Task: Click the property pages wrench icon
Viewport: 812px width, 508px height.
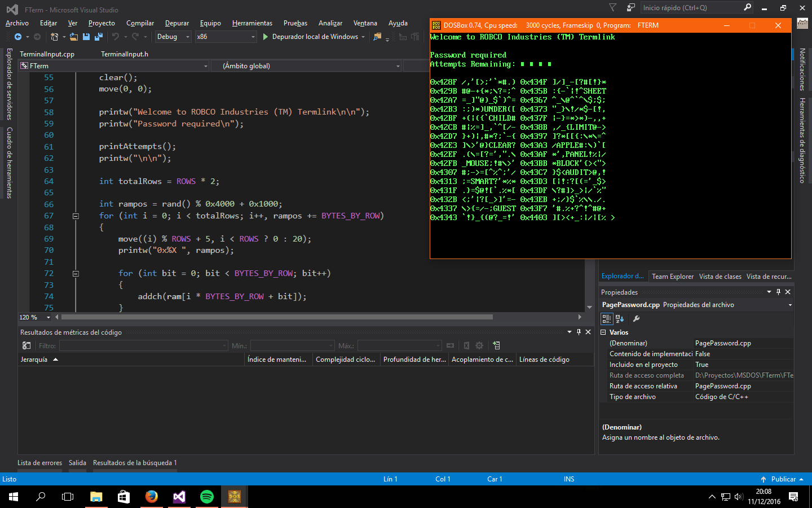Action: coord(636,318)
